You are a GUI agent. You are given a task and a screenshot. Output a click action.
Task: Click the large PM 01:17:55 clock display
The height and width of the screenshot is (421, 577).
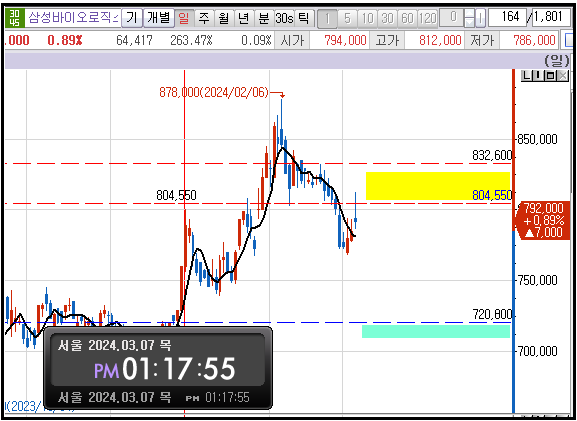pyautogui.click(x=164, y=368)
